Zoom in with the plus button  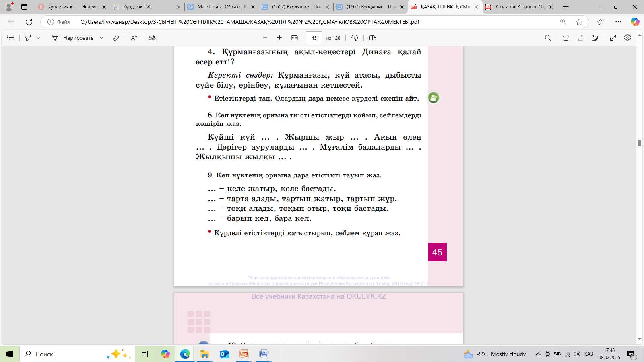pos(279,38)
